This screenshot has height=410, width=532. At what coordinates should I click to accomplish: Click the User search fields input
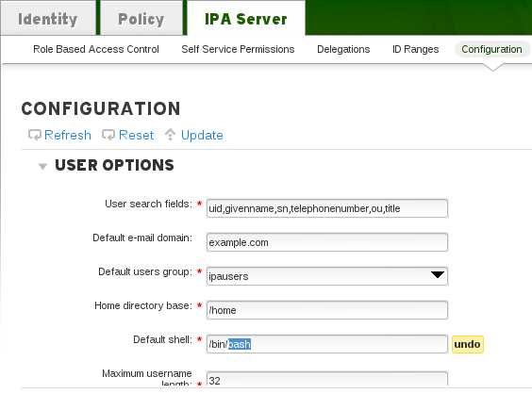(327, 208)
